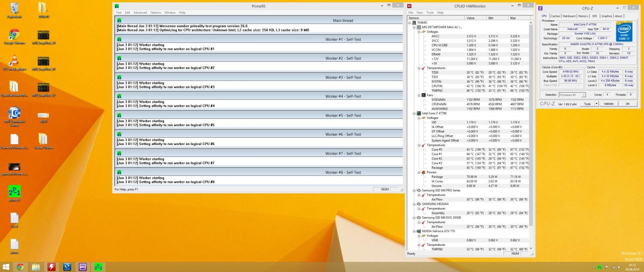Switch to CPU-Z via its taskbar icon
The width and height of the screenshot is (644, 272).
(83, 267)
